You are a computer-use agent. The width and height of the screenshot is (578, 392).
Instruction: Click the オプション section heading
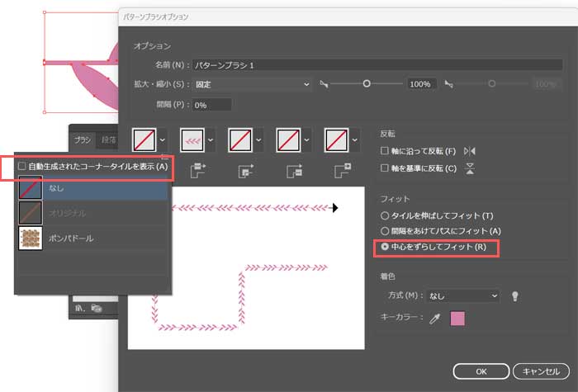coord(152,46)
